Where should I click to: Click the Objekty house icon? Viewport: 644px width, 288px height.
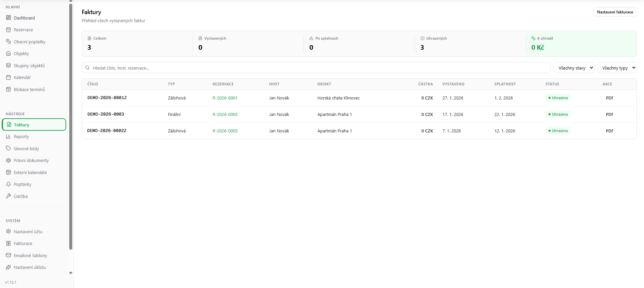[x=8, y=53]
